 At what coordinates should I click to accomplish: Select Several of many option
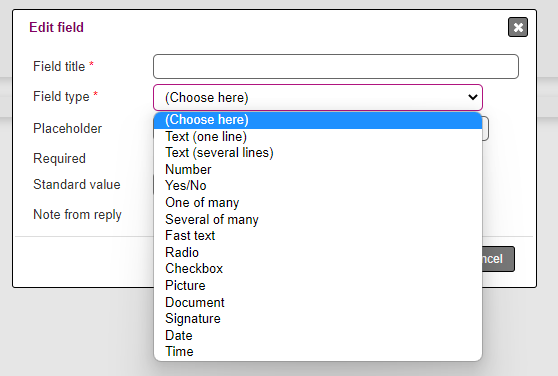tap(318, 219)
